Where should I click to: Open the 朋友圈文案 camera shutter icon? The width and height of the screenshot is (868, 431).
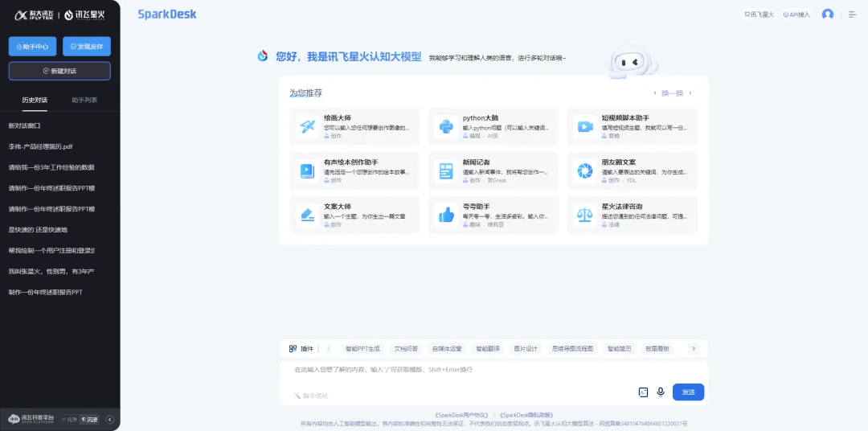click(x=585, y=170)
